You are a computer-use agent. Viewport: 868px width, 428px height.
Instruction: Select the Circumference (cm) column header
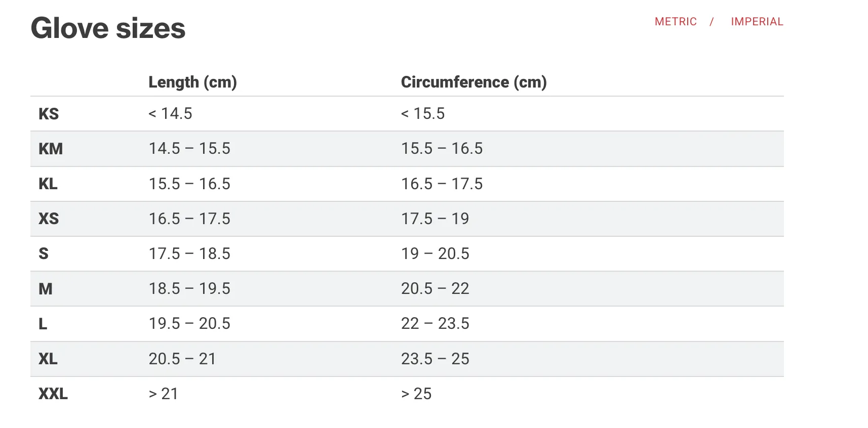click(474, 82)
